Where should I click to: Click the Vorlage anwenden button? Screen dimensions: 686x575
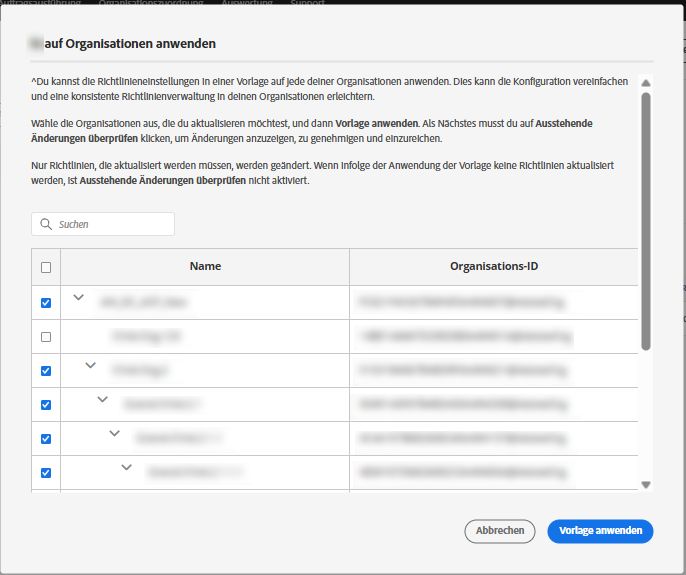coord(600,531)
